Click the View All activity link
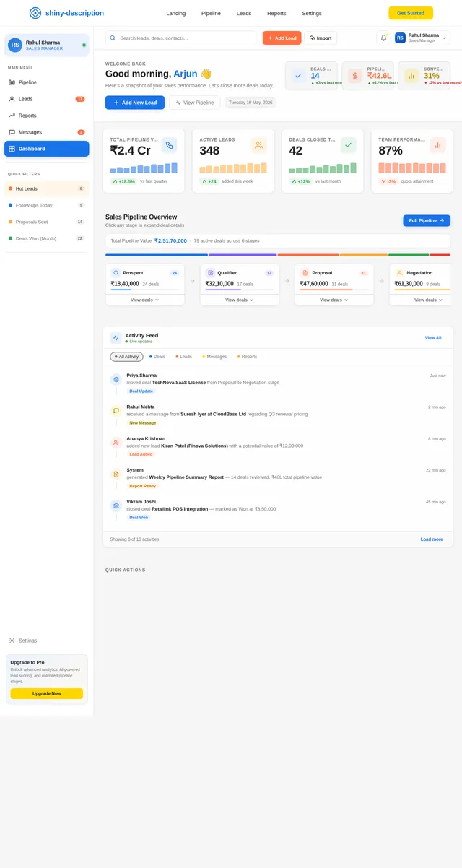 pos(433,338)
